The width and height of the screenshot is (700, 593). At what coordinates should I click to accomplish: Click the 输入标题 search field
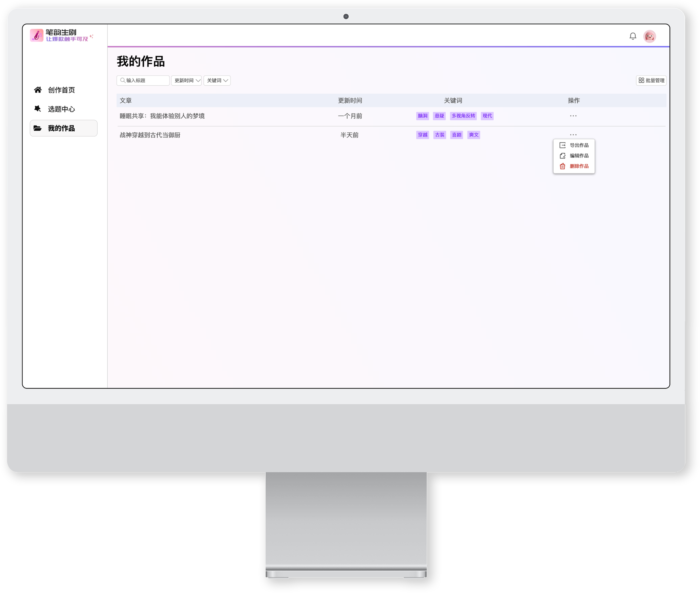coord(143,80)
